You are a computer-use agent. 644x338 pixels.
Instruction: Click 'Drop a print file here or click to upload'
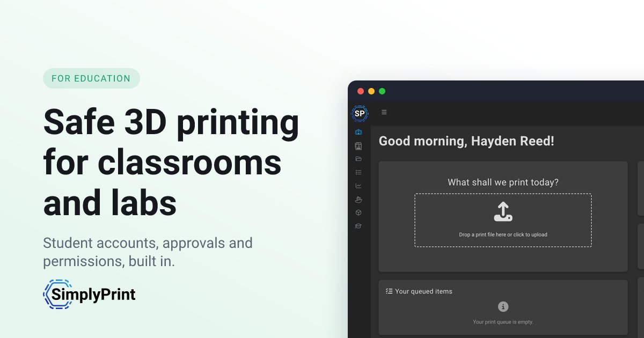tap(503, 234)
